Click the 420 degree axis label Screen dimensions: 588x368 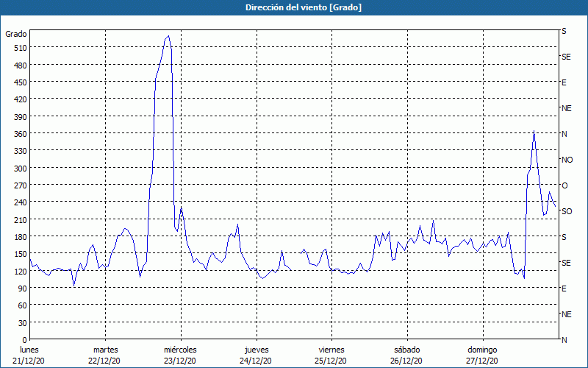point(21,99)
